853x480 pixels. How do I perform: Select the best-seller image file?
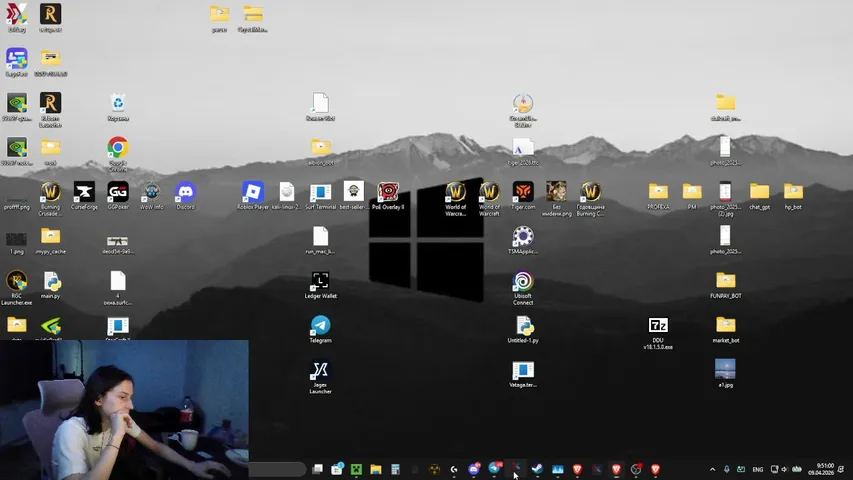[x=354, y=196]
